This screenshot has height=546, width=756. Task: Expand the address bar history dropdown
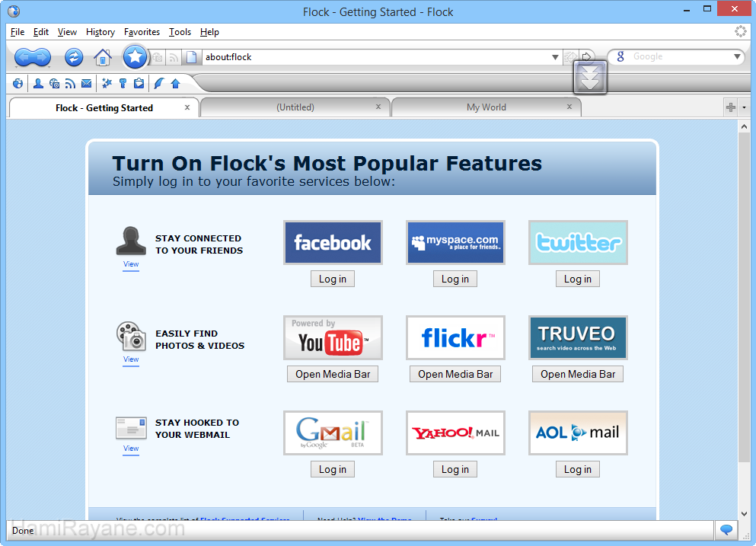pyautogui.click(x=555, y=57)
